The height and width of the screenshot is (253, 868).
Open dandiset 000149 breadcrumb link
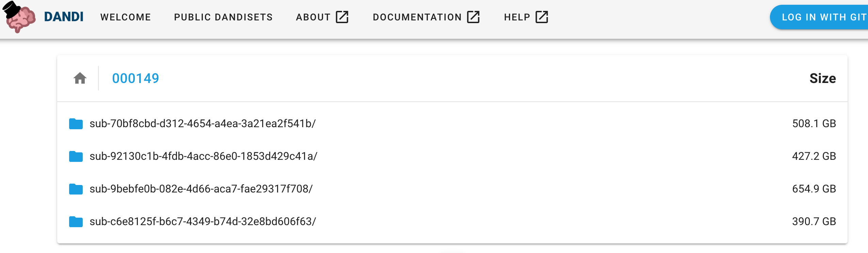click(136, 78)
